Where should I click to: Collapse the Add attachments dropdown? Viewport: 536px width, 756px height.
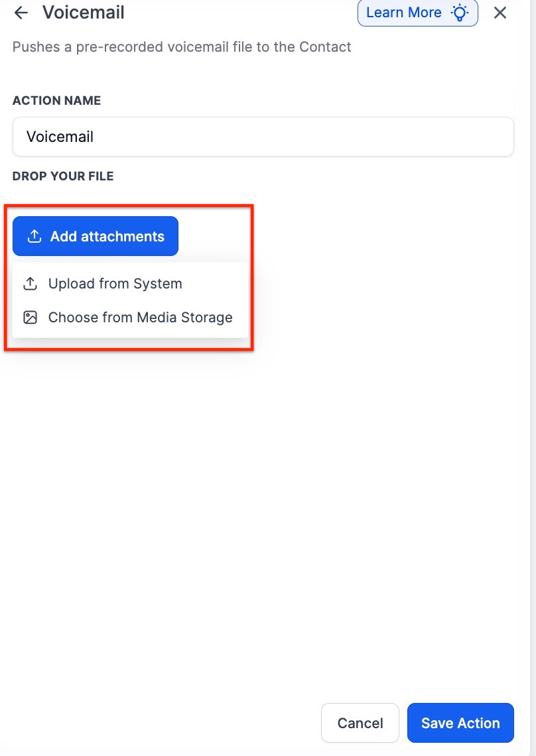click(96, 237)
